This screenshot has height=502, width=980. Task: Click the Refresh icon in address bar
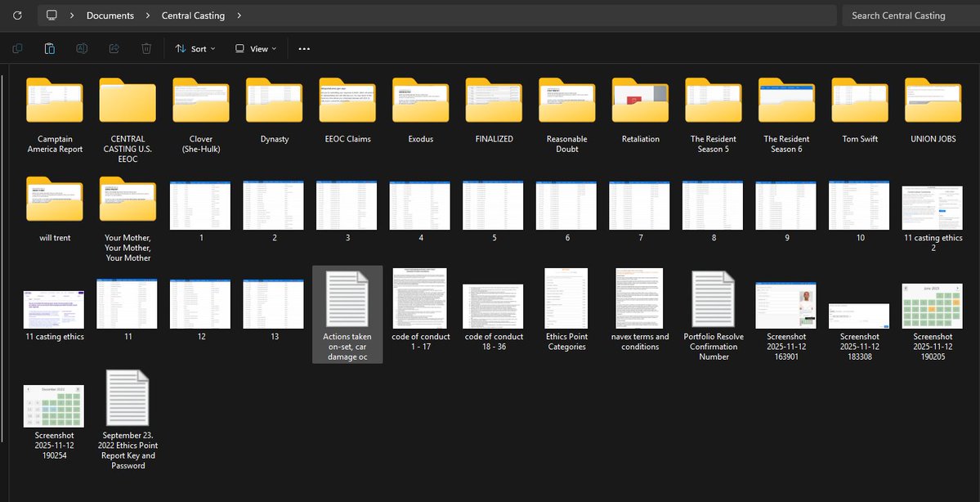(17, 16)
